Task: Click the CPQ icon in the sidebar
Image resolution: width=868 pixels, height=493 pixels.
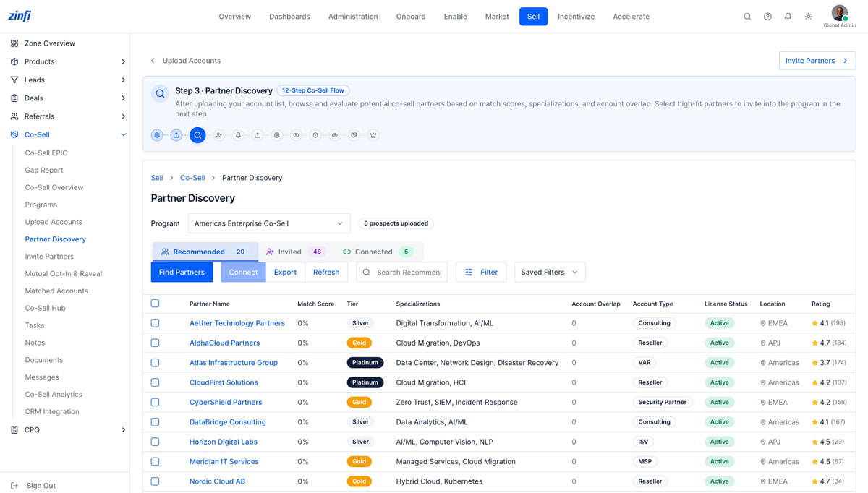Action: (14, 429)
